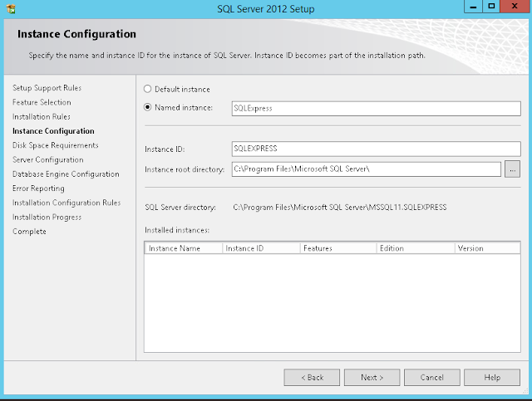This screenshot has height=401, width=532.
Task: Click the Complete step in sidebar
Action: [x=29, y=232]
